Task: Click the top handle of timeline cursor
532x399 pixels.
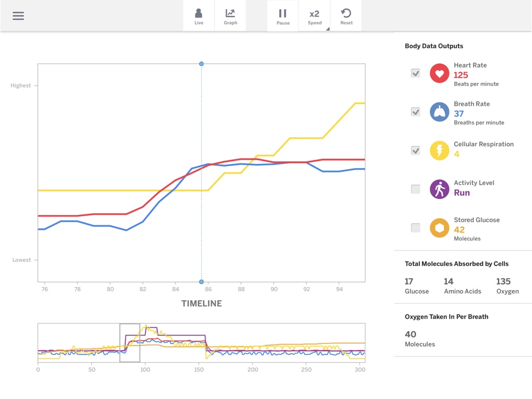Action: (202, 64)
